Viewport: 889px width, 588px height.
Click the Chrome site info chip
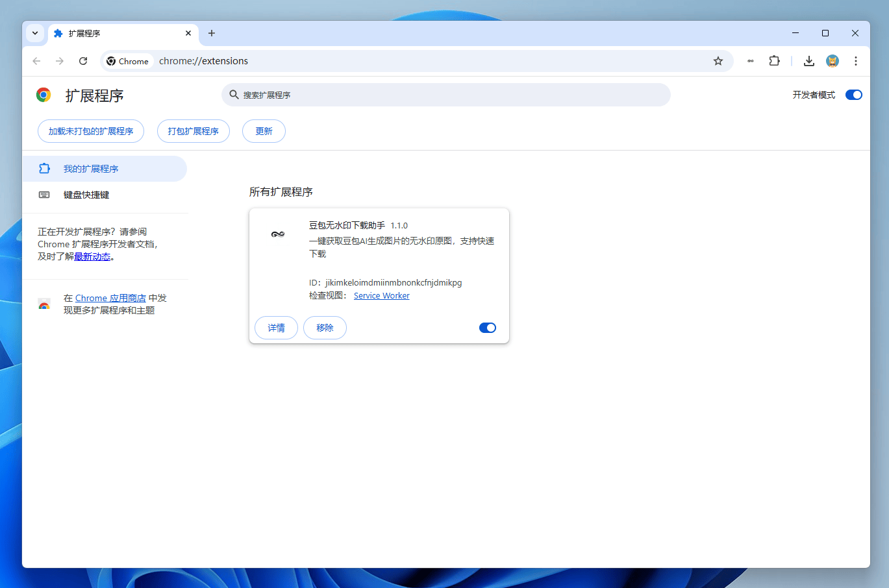click(128, 60)
